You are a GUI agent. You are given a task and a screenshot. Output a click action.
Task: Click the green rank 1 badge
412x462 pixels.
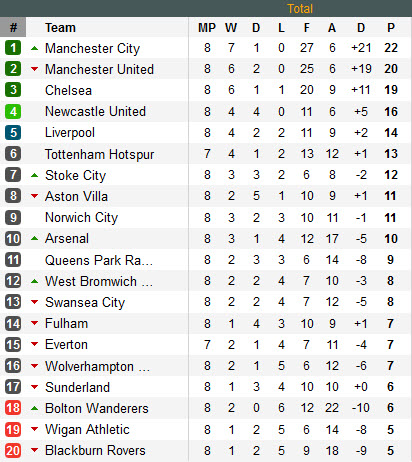coord(13,48)
